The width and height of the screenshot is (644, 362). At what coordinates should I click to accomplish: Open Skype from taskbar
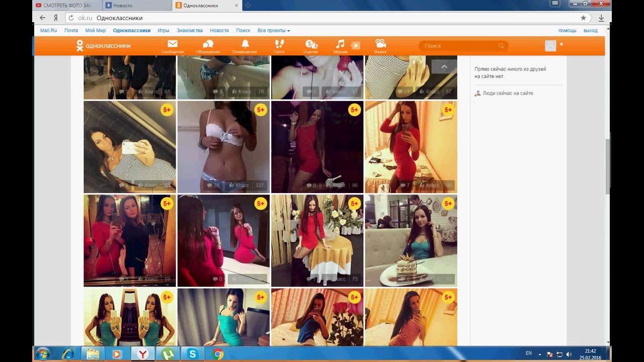[x=192, y=354]
